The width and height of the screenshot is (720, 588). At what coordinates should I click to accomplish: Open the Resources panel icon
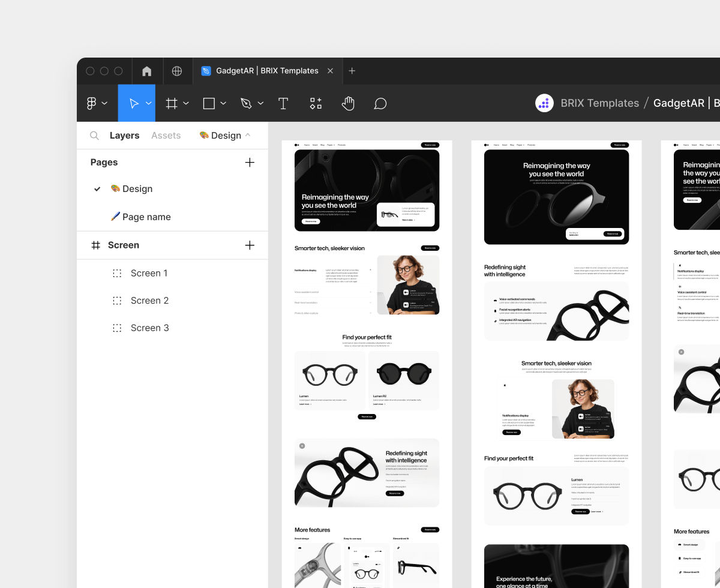pyautogui.click(x=316, y=103)
